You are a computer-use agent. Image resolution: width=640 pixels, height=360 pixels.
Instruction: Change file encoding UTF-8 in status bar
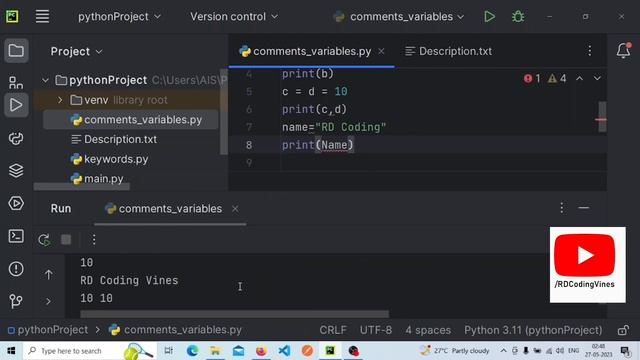[376, 330]
